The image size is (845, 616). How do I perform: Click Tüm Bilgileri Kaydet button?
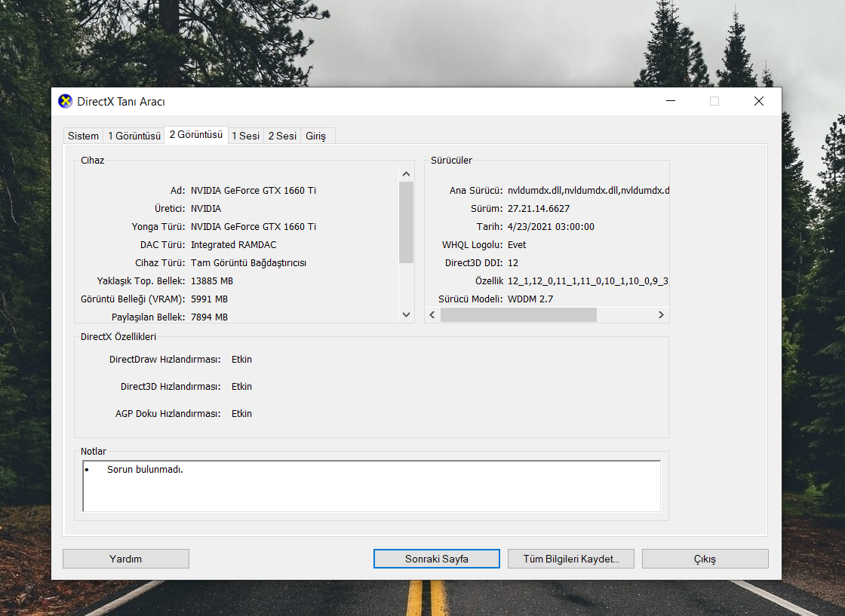pos(570,559)
